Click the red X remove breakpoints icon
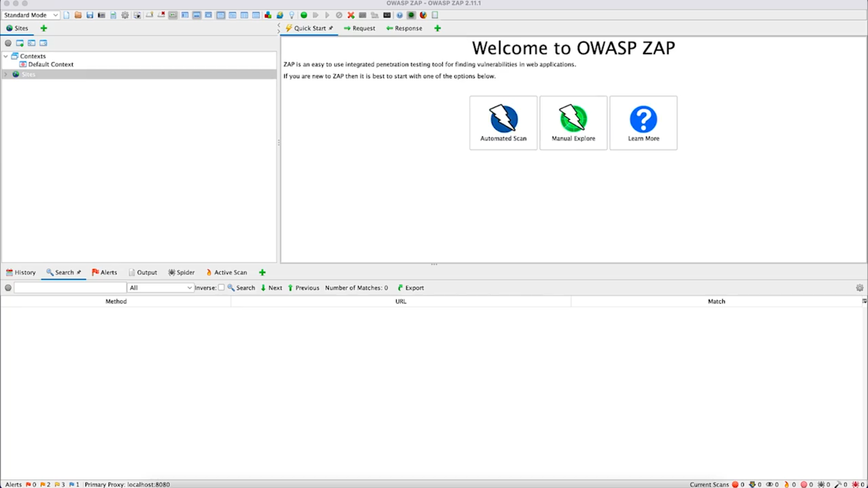Screen dimensions: 868x488 351,15
